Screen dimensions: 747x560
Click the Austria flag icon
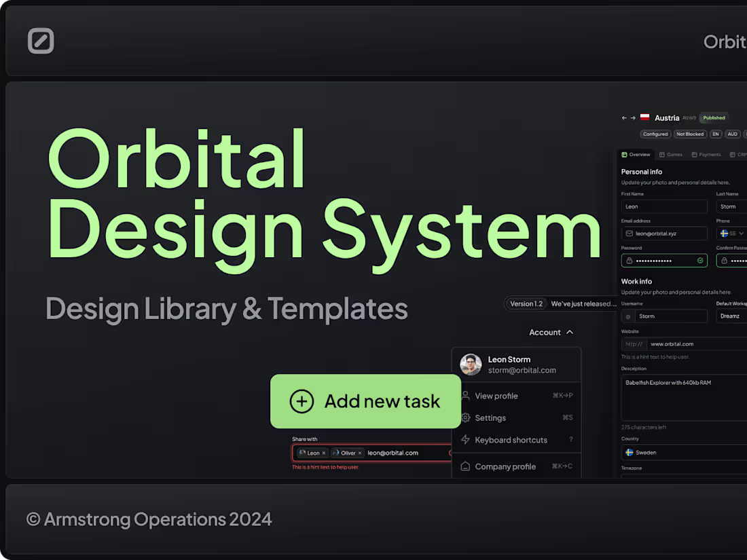tap(644, 117)
